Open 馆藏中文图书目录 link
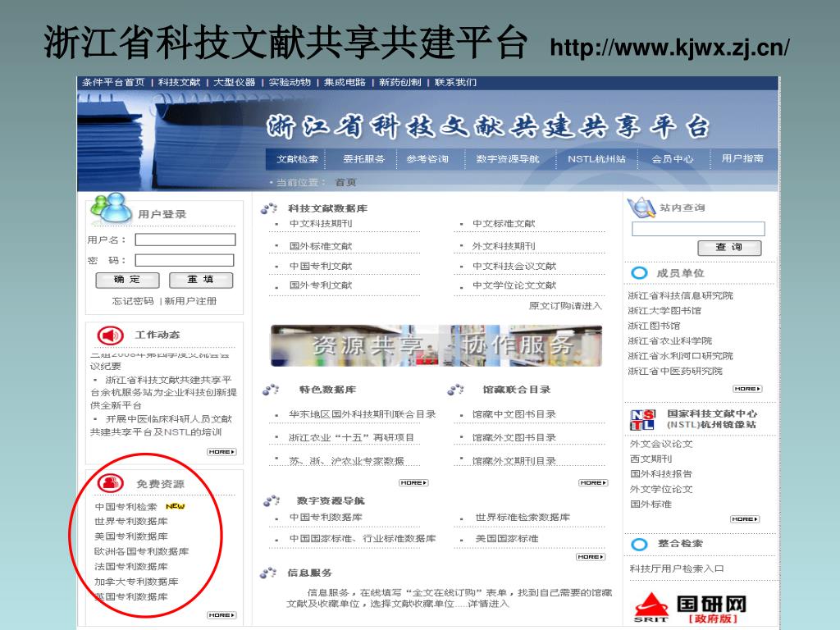The height and width of the screenshot is (630, 840). pyautogui.click(x=514, y=414)
